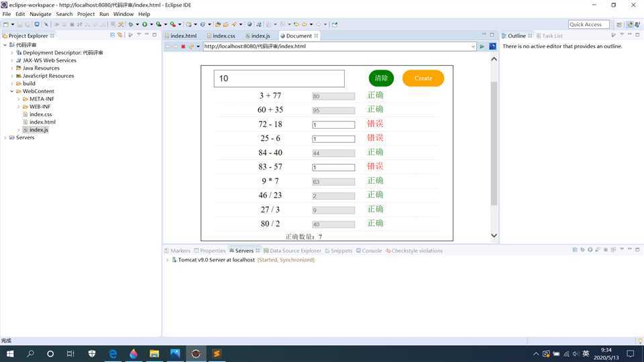644x362 pixels.
Task: Click the Windows Security shield taskbar icon
Action: pyautogui.click(x=92, y=353)
